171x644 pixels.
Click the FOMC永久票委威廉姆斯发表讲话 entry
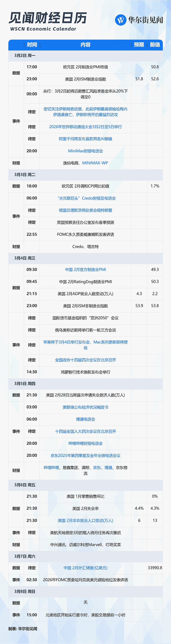(x=85, y=235)
